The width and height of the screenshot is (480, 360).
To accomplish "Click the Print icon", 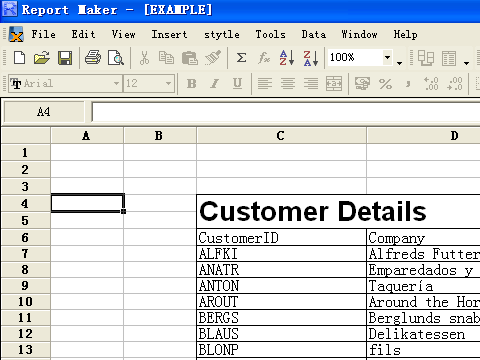I will 93,58.
